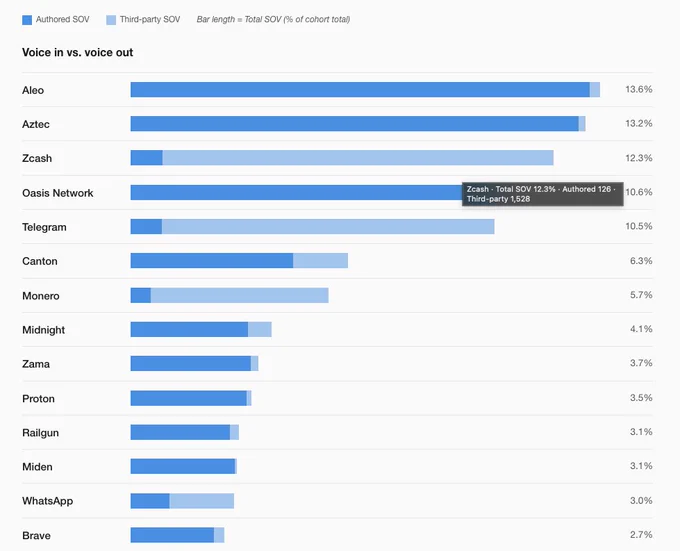Click the Third-party SOV legend color swatch

coord(111,20)
